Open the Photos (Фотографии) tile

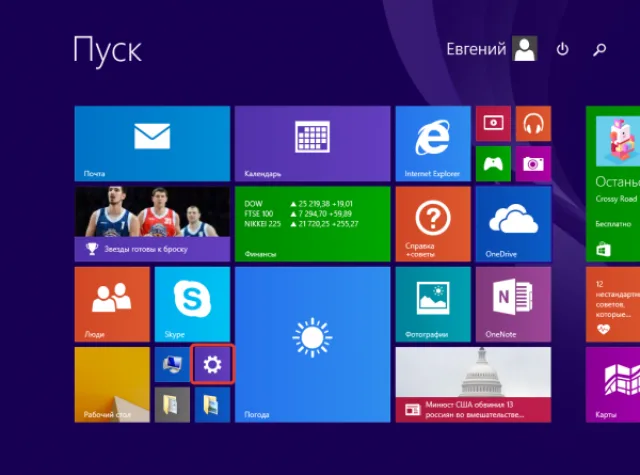[433, 304]
